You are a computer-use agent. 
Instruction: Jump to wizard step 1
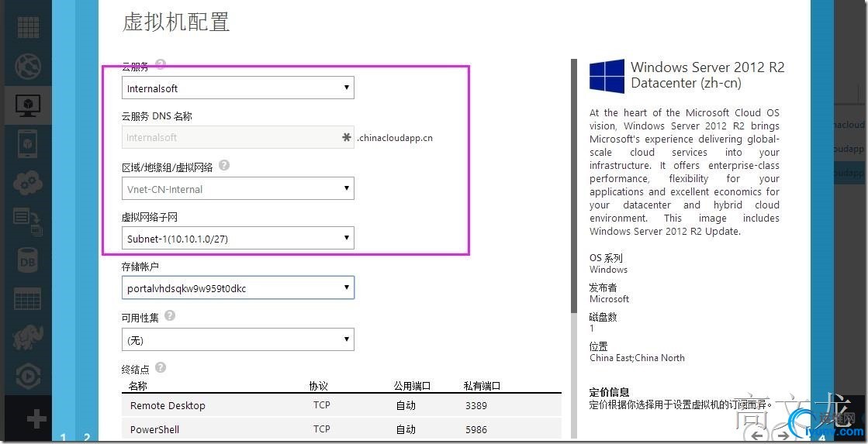tap(63, 438)
